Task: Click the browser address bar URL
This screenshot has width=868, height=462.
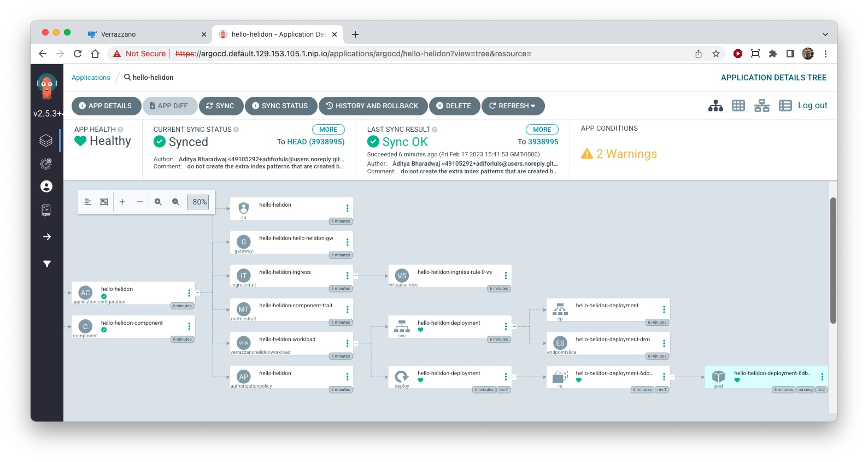Action: pyautogui.click(x=353, y=54)
